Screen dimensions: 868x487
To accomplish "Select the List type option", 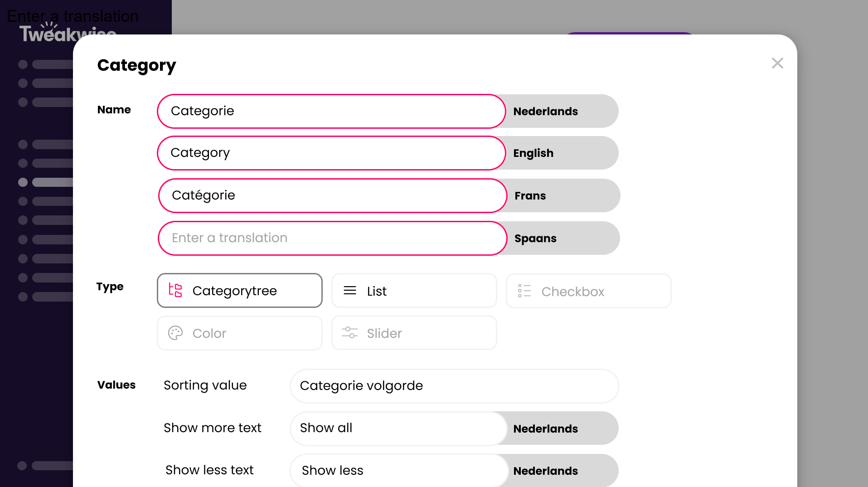I will pos(414,291).
